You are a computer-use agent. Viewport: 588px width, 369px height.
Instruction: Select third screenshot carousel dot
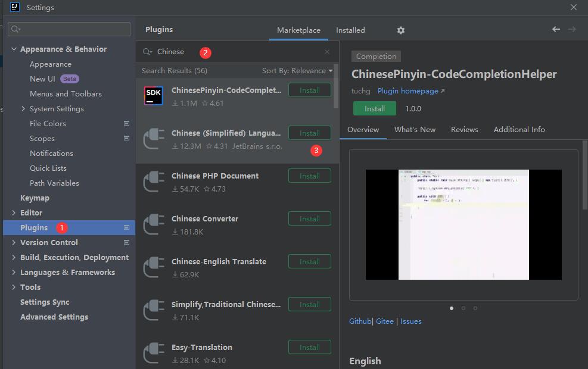tap(475, 308)
